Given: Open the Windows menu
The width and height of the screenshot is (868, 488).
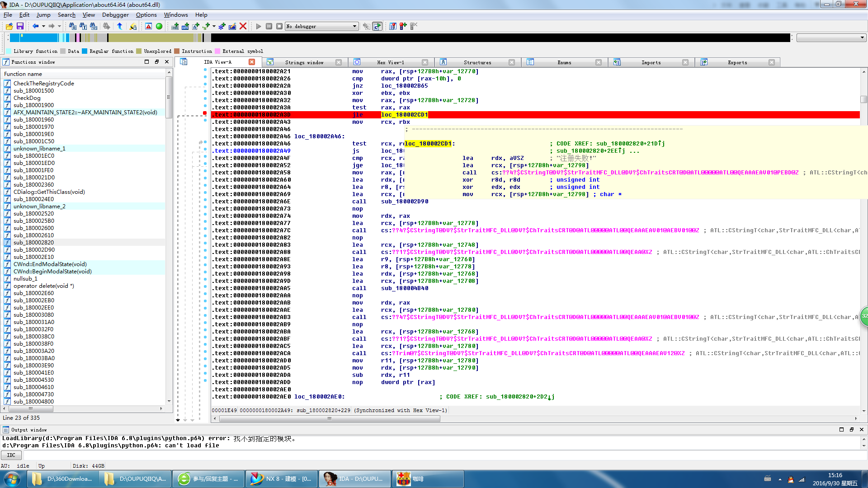Looking at the screenshot, I should pyautogui.click(x=176, y=15).
